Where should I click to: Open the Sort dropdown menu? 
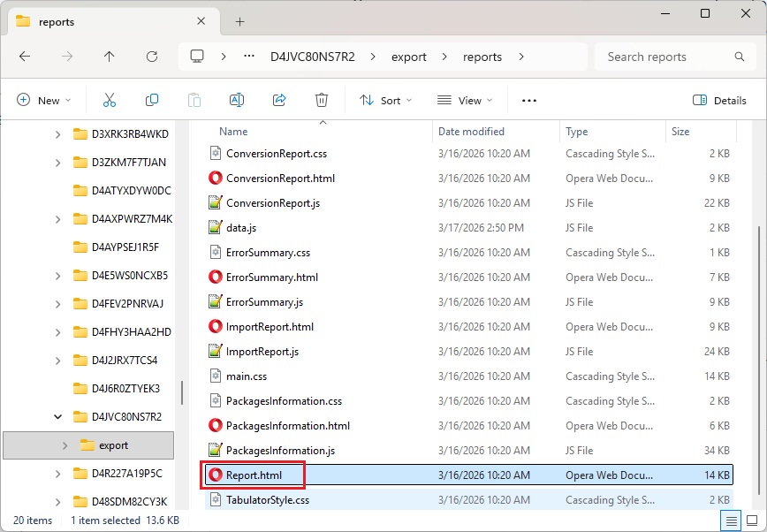[x=385, y=101]
